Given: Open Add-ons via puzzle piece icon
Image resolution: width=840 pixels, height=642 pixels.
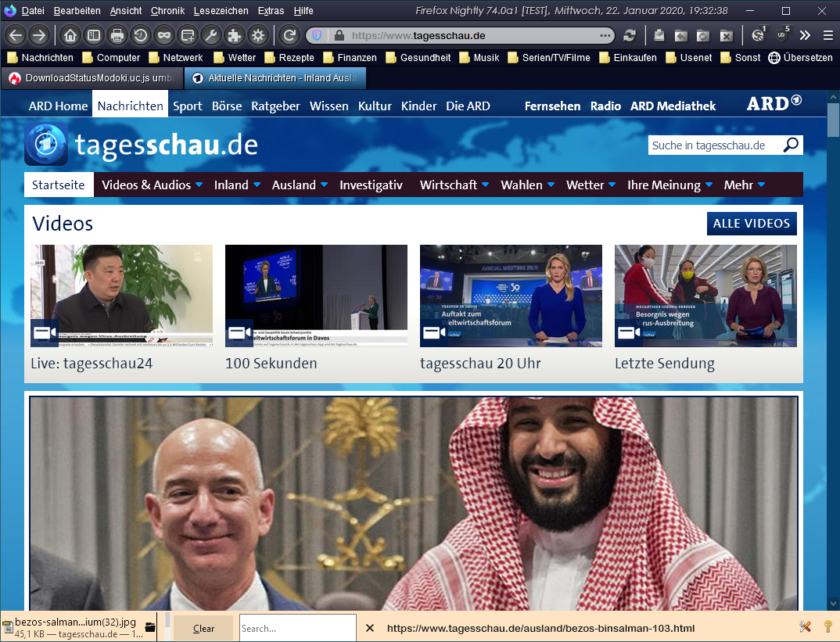Looking at the screenshot, I should coord(234,35).
